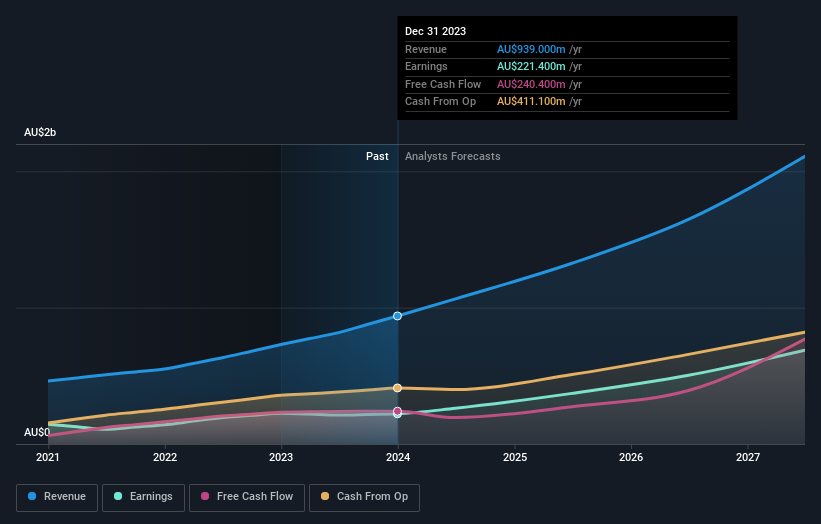
Task: Toggle the Revenue legend button
Action: [57, 497]
